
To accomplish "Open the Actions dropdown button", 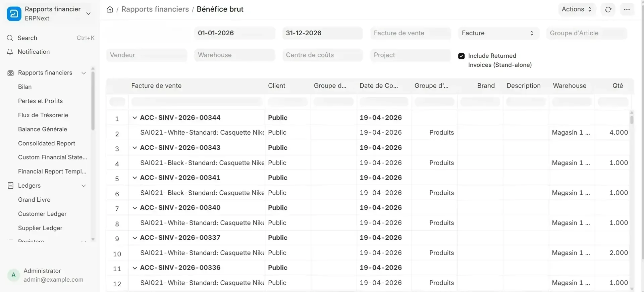I will [577, 9].
